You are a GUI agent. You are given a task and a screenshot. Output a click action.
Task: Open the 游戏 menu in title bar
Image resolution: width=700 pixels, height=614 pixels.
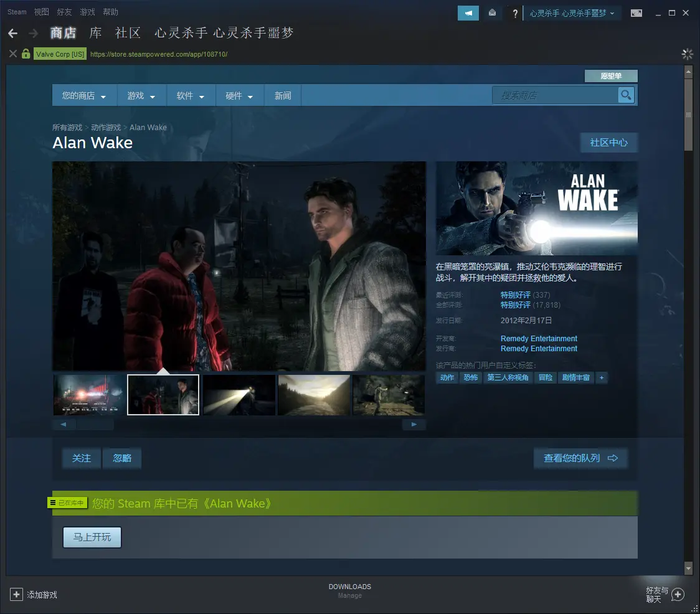pyautogui.click(x=87, y=12)
